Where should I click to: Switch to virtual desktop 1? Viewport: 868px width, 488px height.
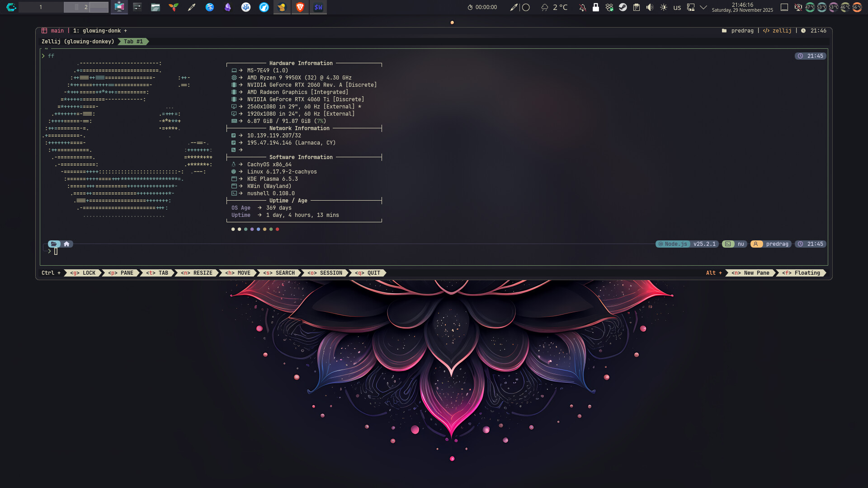point(41,7)
